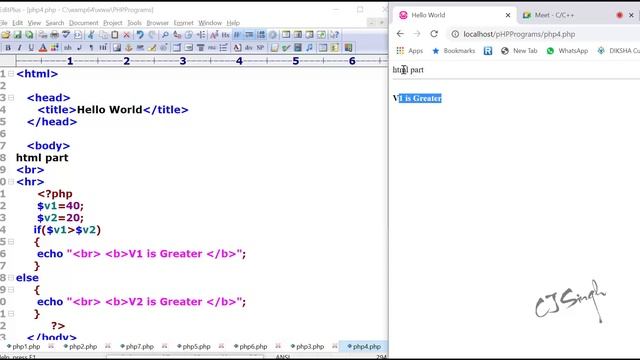
Task: Open the Apps bookmark shortcut
Action: tap(409, 51)
